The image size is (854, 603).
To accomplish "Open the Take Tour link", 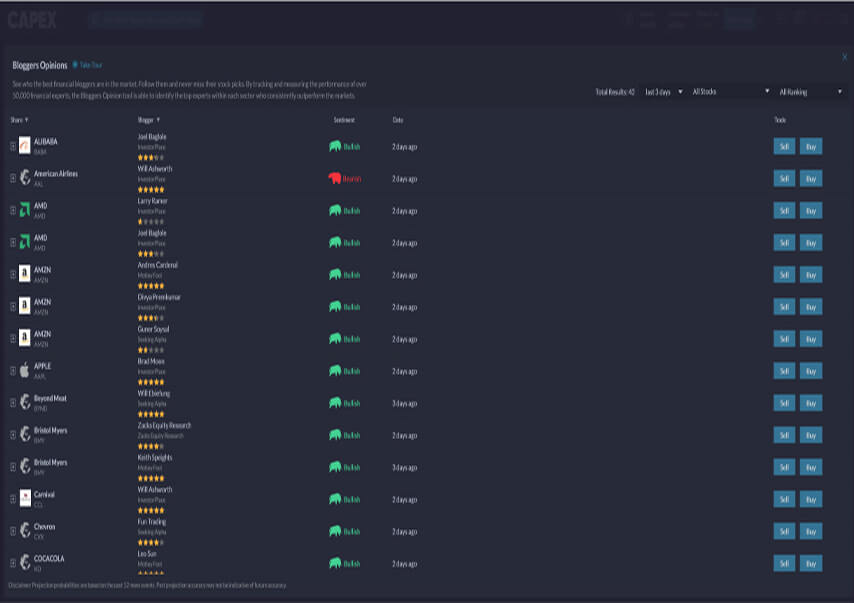I will (x=91, y=64).
